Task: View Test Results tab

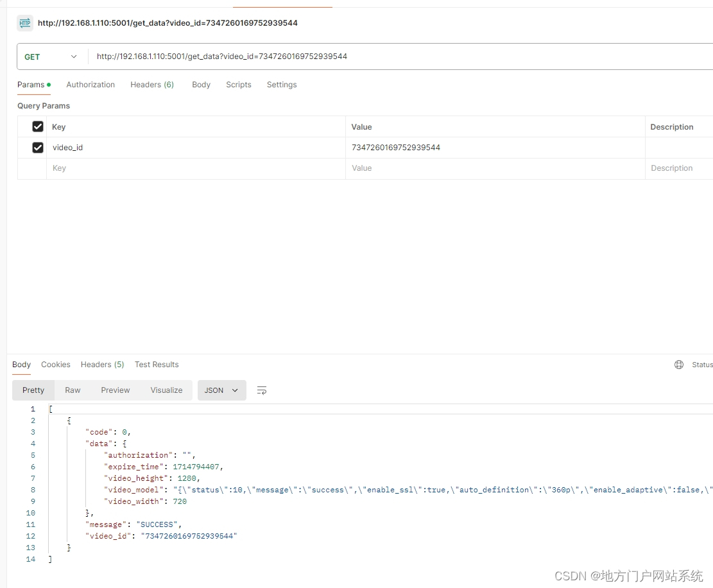Action: tap(157, 364)
